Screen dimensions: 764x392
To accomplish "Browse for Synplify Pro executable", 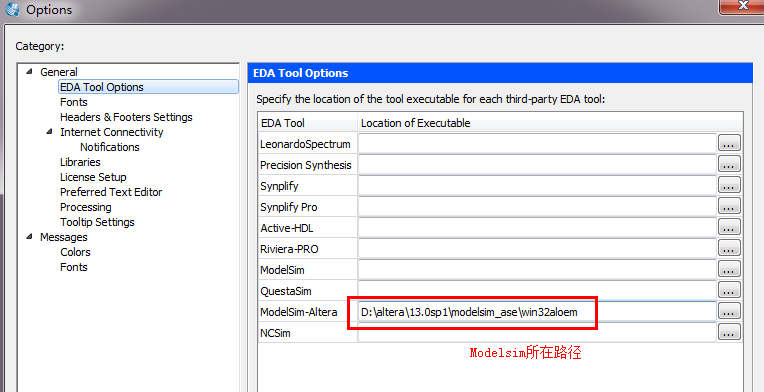I will click(729, 207).
